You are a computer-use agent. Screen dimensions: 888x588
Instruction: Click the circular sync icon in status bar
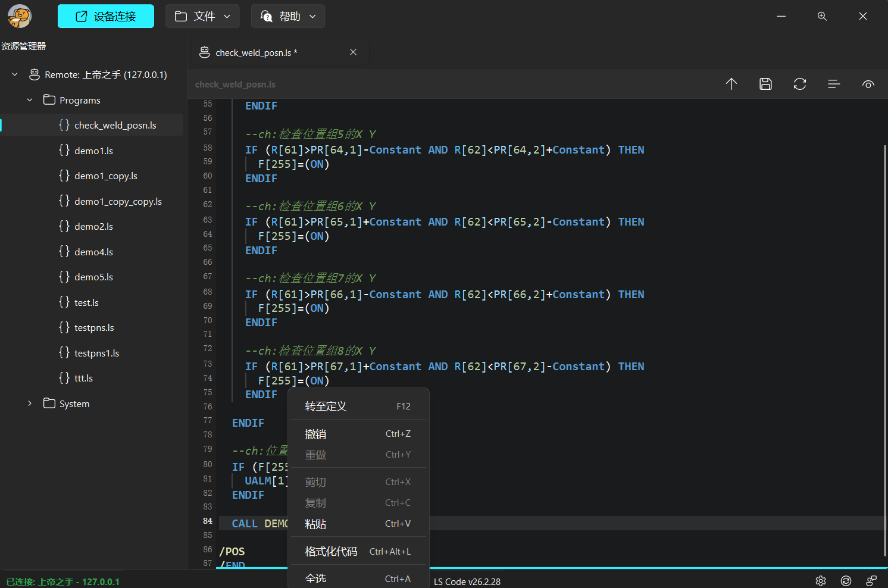(x=846, y=581)
